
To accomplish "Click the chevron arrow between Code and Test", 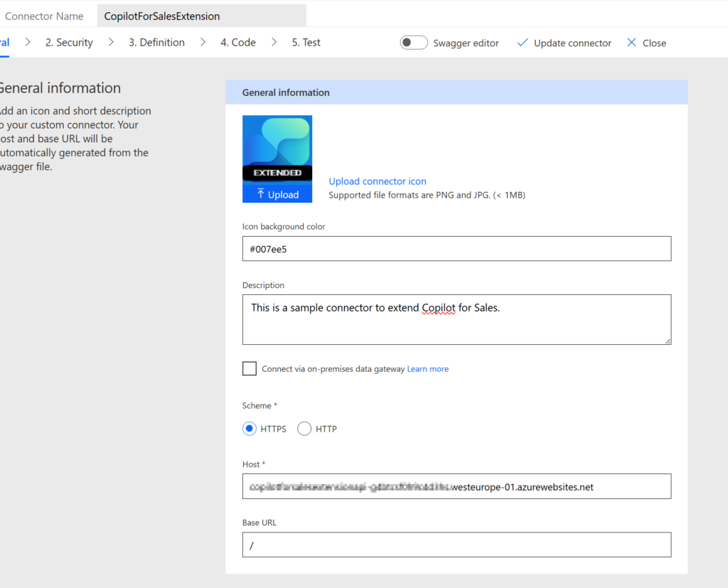I will 274,43.
